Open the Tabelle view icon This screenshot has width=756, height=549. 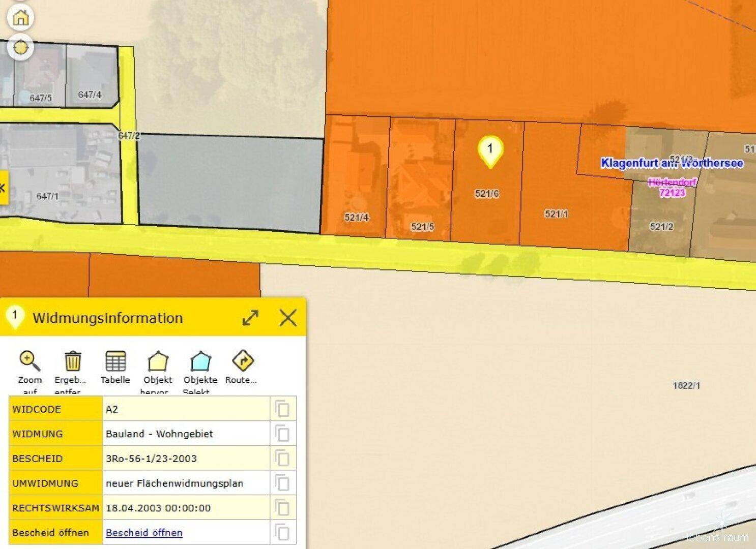(x=115, y=361)
